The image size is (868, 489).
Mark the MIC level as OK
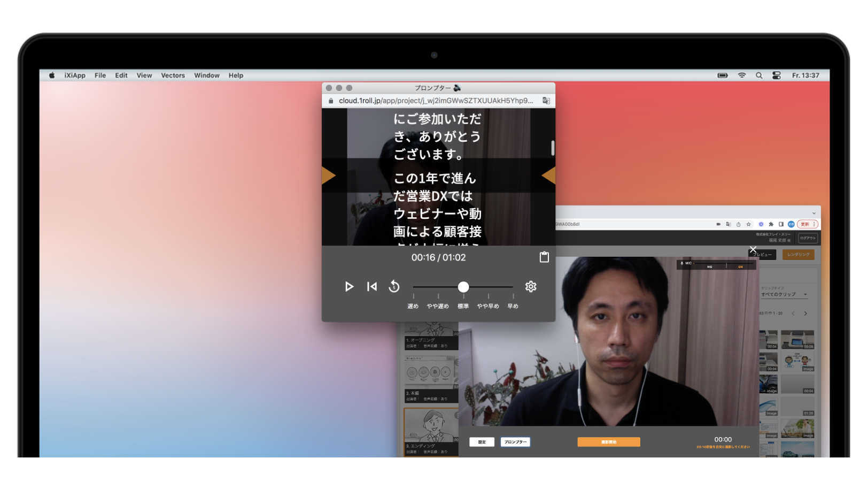(x=740, y=267)
